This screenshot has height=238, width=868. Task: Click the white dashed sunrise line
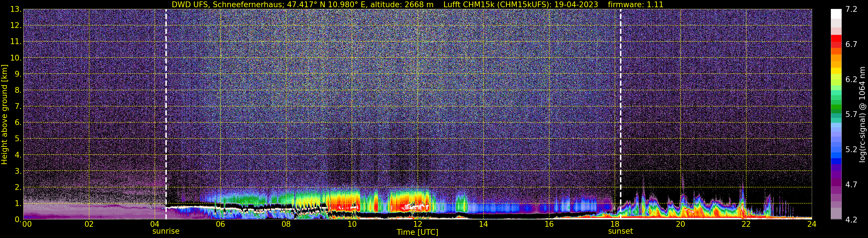[x=166, y=114]
